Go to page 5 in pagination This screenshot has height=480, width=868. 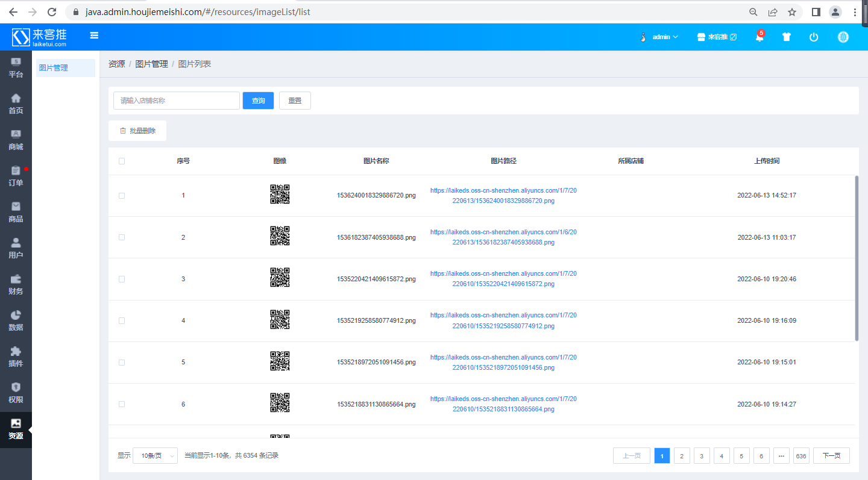coord(741,456)
